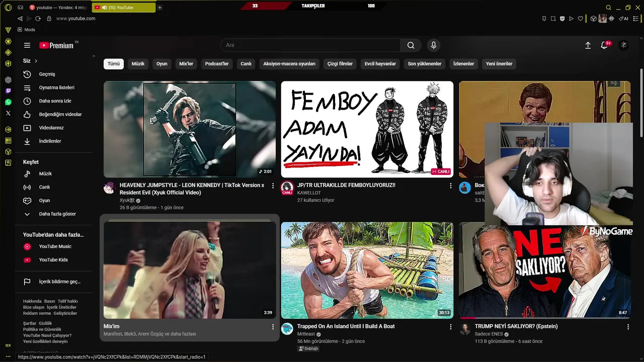Viewport: 644px width, 362px height.
Task: Click the site padlock security icon
Action: (49, 19)
